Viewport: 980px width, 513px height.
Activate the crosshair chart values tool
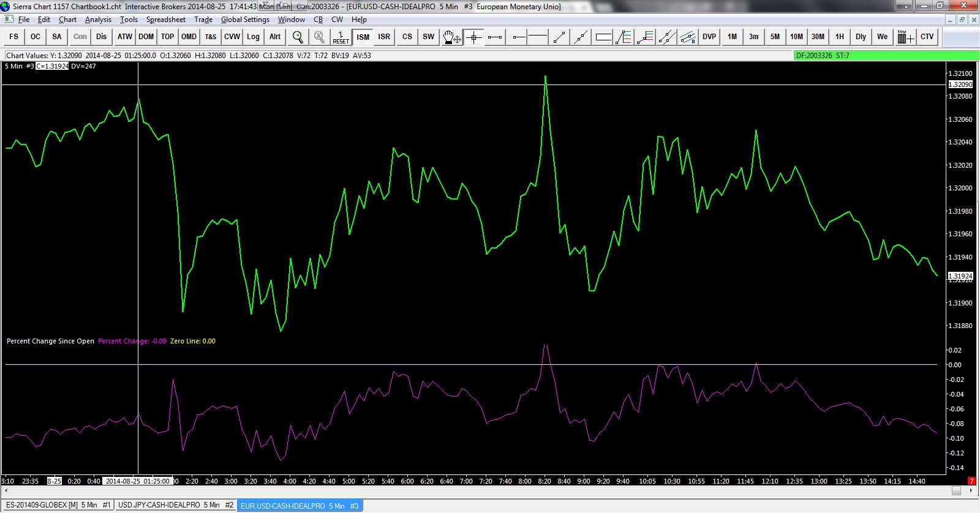[473, 37]
